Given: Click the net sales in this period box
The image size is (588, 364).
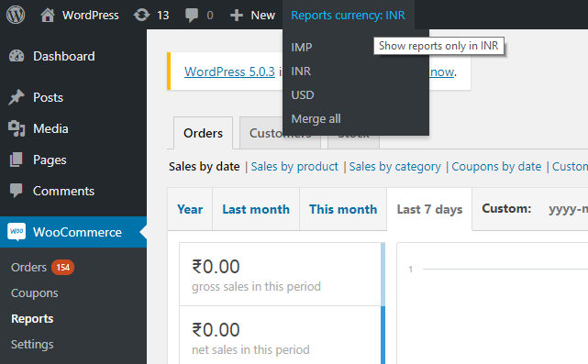Looking at the screenshot, I should pyautogui.click(x=282, y=336).
